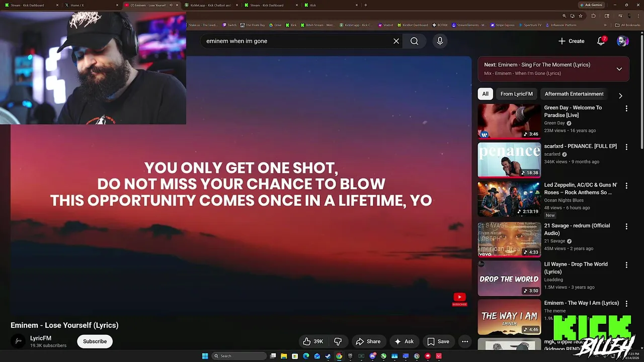Bookmark this page with star icon
644x362 pixels.
[581, 16]
